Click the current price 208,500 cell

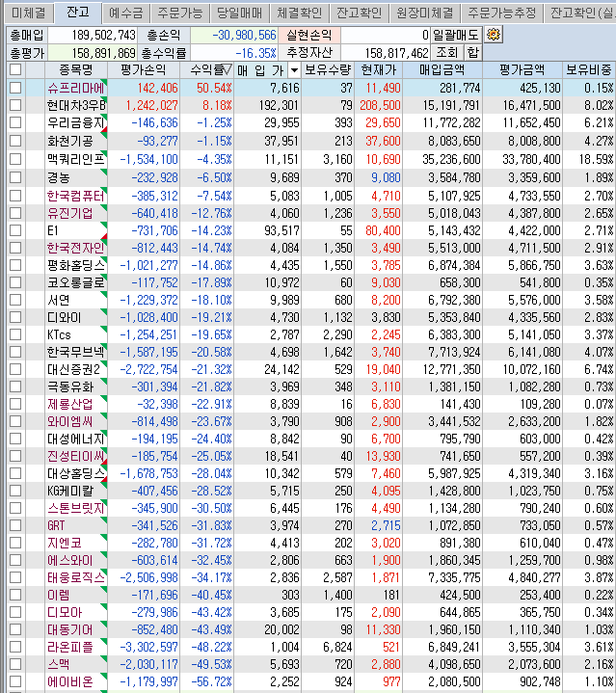click(x=380, y=105)
